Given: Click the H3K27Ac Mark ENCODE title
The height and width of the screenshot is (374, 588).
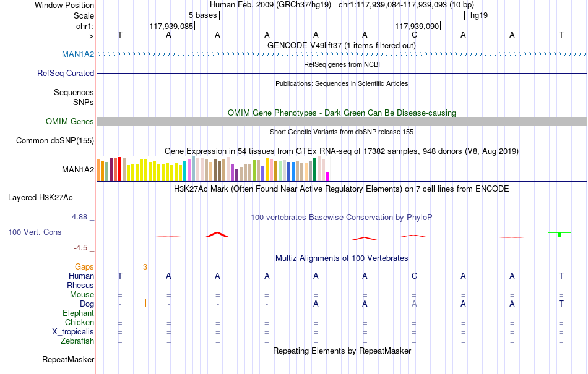Looking at the screenshot, I should (342, 189).
